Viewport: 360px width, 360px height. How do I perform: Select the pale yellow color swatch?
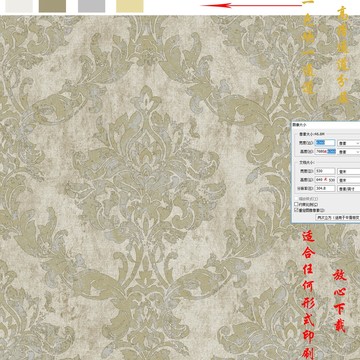pyautogui.click(x=130, y=6)
